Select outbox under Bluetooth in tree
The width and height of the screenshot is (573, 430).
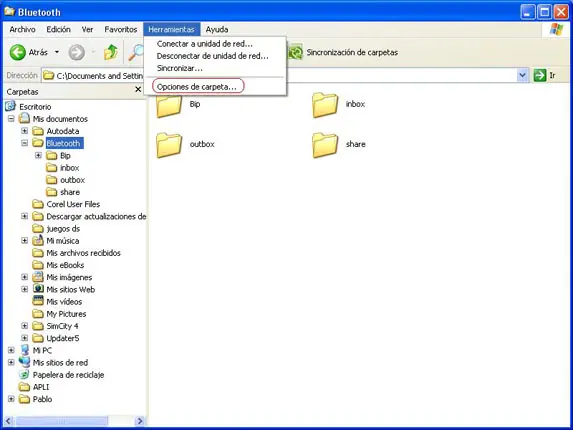[x=72, y=180]
